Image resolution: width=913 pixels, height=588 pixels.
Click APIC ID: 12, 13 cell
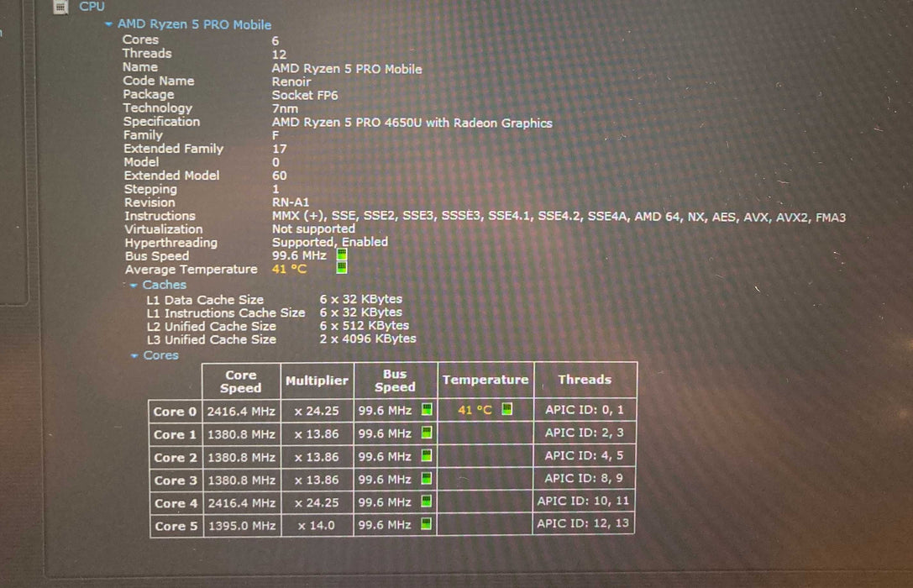tap(583, 523)
